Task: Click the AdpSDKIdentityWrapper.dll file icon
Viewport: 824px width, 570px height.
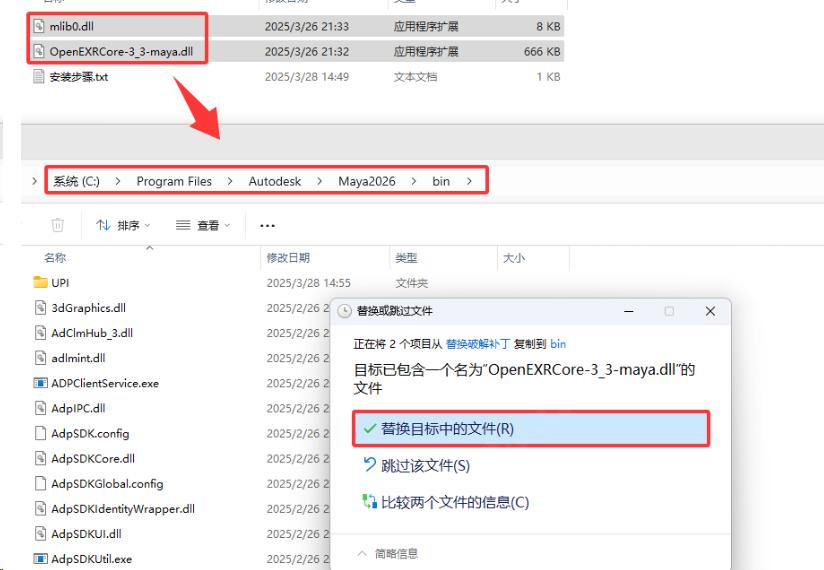Action: click(x=40, y=509)
